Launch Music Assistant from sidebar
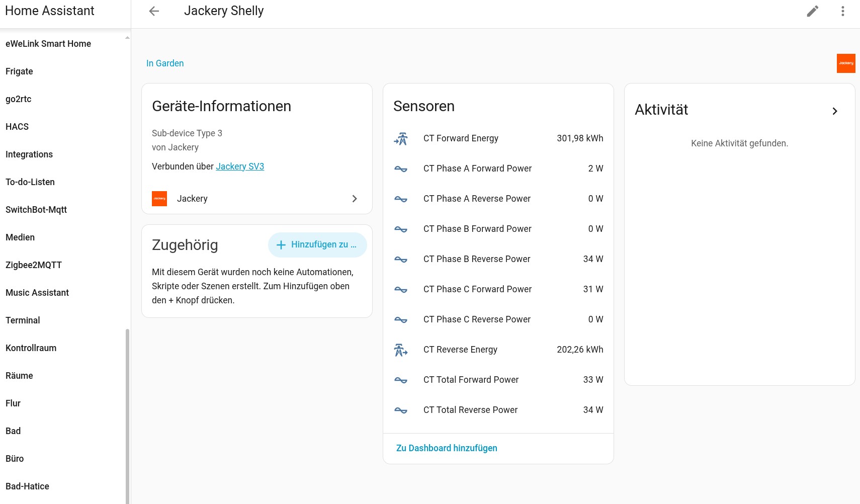860x504 pixels. [x=37, y=293]
